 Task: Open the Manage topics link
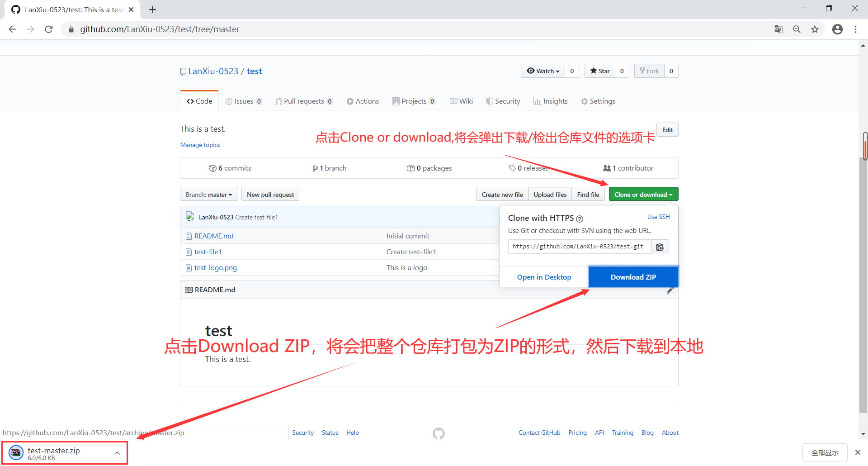[x=200, y=145]
